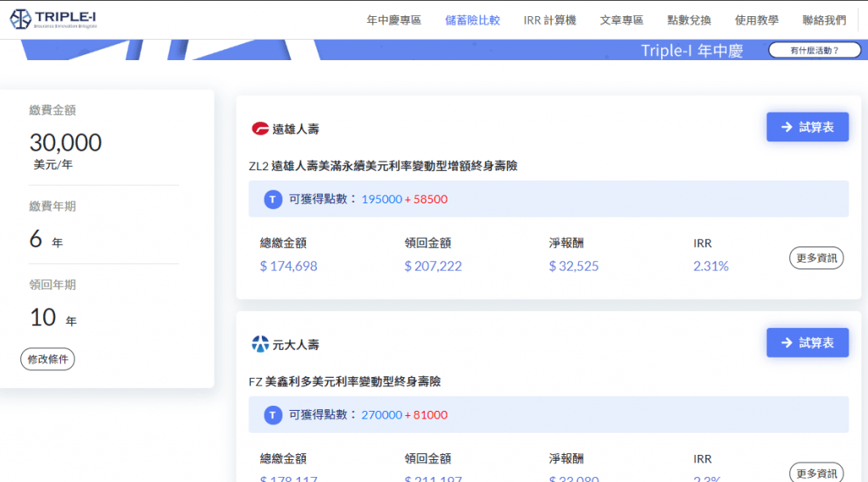
Task: Go to the 文章專區 section
Action: pos(621,20)
